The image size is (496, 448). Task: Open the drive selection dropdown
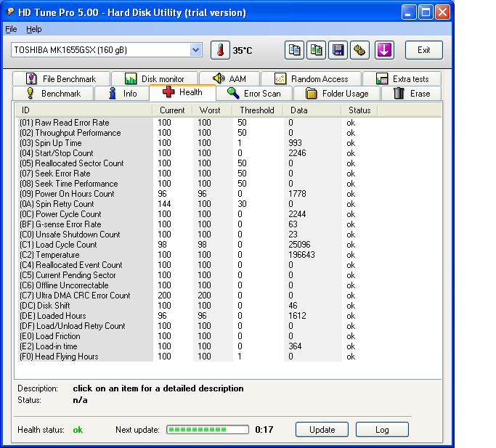tap(196, 50)
